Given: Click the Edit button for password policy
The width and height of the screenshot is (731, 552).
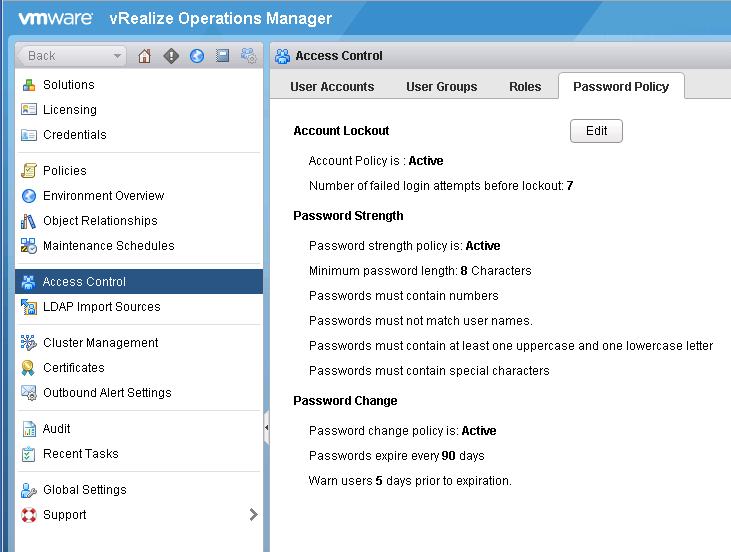Looking at the screenshot, I should (x=596, y=131).
